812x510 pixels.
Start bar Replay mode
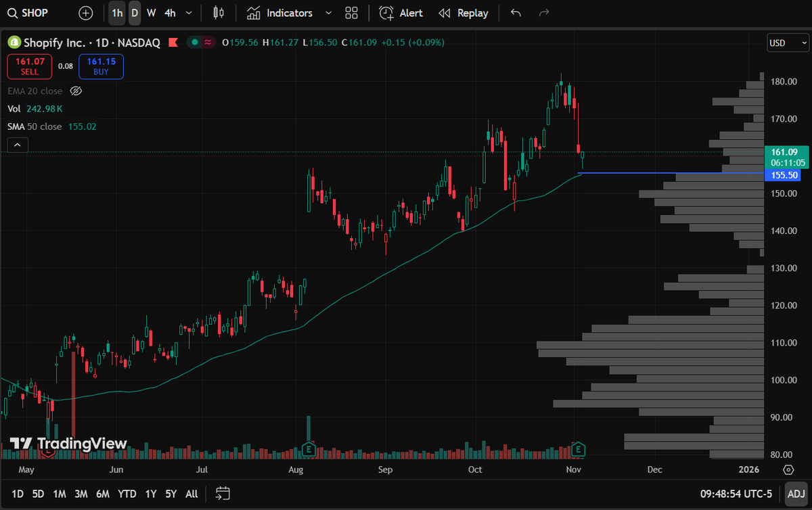click(x=464, y=13)
